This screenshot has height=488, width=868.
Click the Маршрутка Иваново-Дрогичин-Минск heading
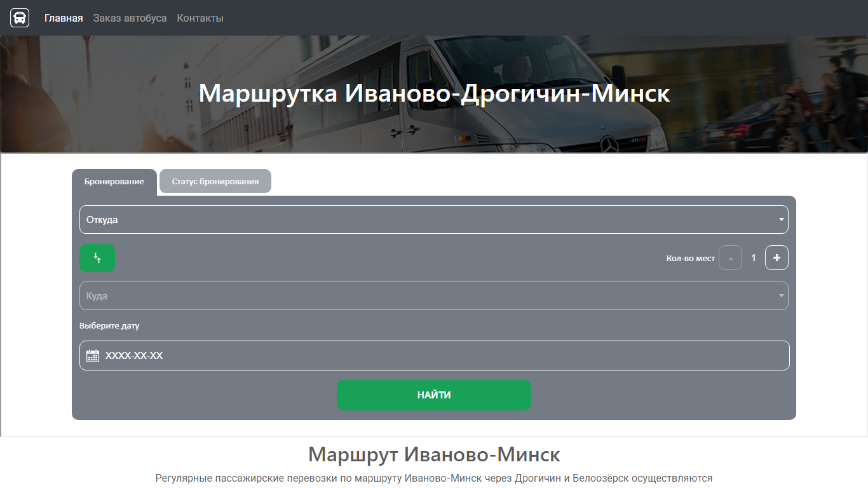click(434, 93)
